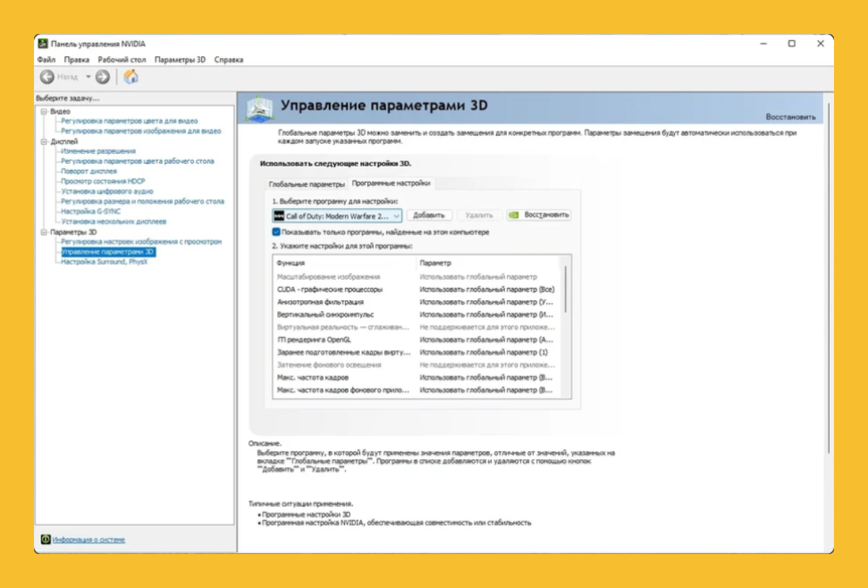Screen dimensions: 868x588
Task: Open 'Просмотр состояния HDCP'
Action: tap(103, 182)
